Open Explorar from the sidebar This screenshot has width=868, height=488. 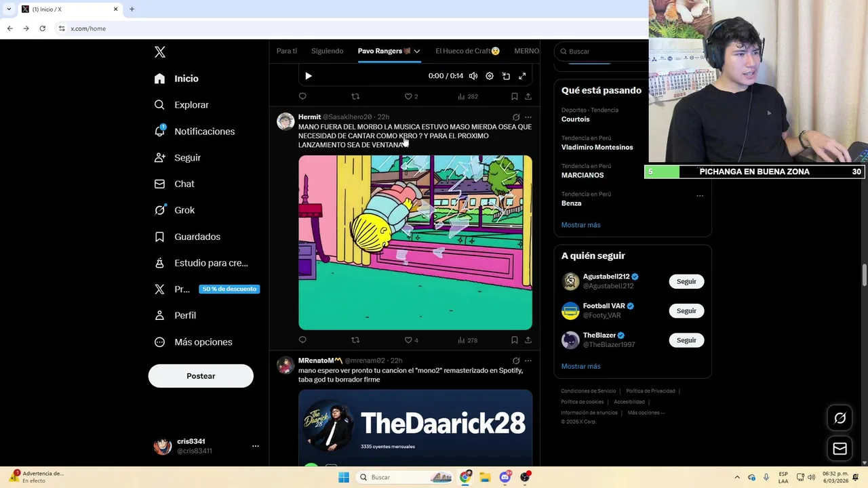tap(181, 105)
